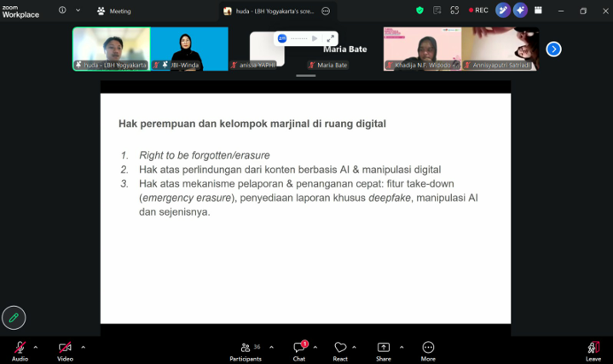Open the More options menu
The image size is (613, 364).
point(428,351)
